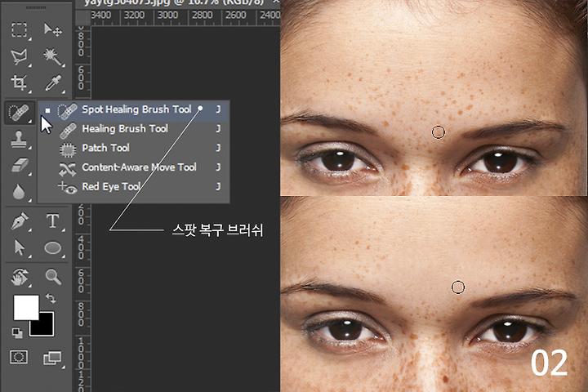Screen dimensions: 588x392
Task: Choose Healing Brush Tool from flyout
Action: [124, 128]
